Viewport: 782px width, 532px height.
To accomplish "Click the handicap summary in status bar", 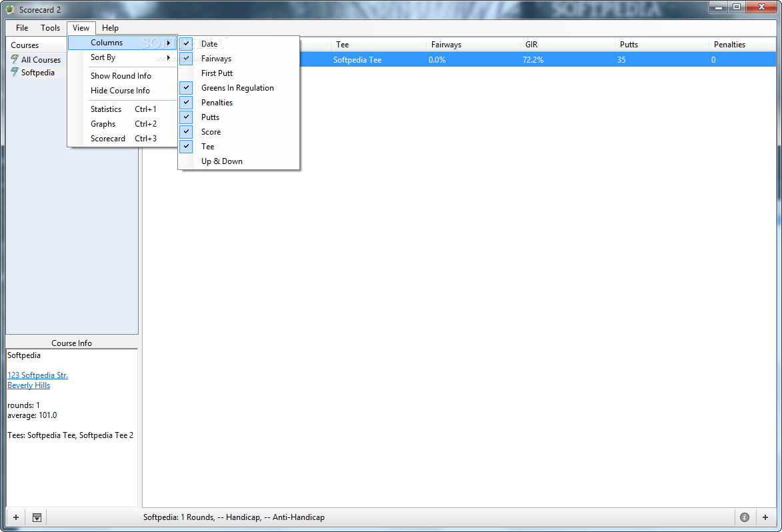I will (x=234, y=517).
